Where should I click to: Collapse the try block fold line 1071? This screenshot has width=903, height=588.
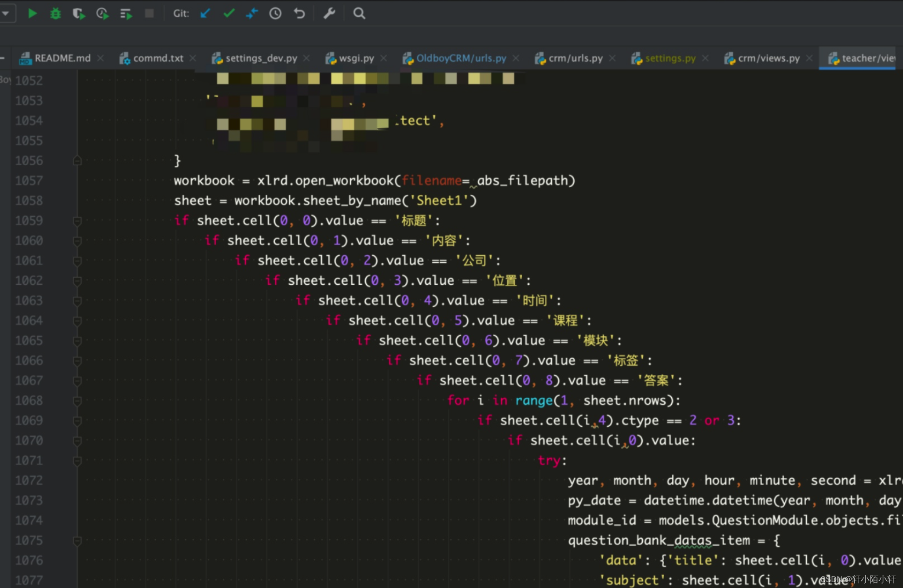click(77, 461)
